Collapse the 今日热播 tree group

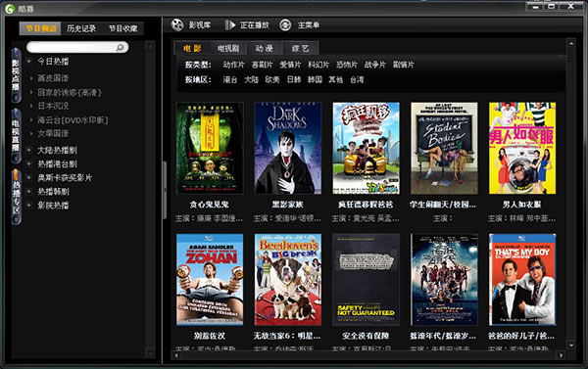click(28, 61)
